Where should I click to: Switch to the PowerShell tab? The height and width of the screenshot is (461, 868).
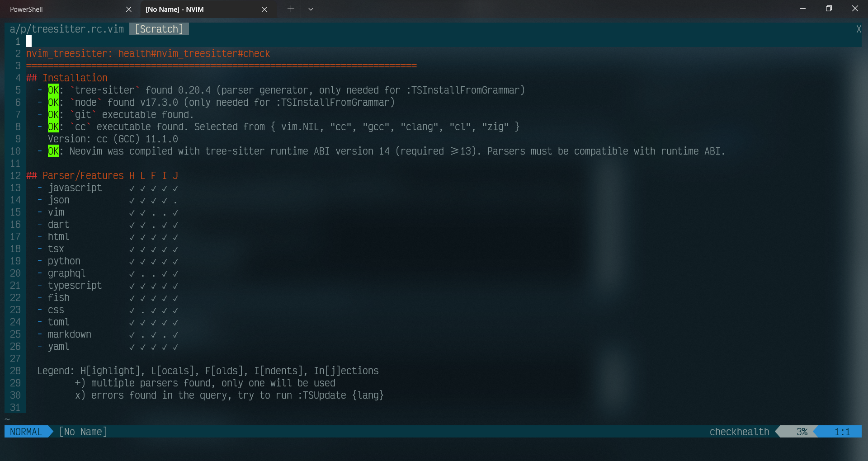(x=54, y=9)
